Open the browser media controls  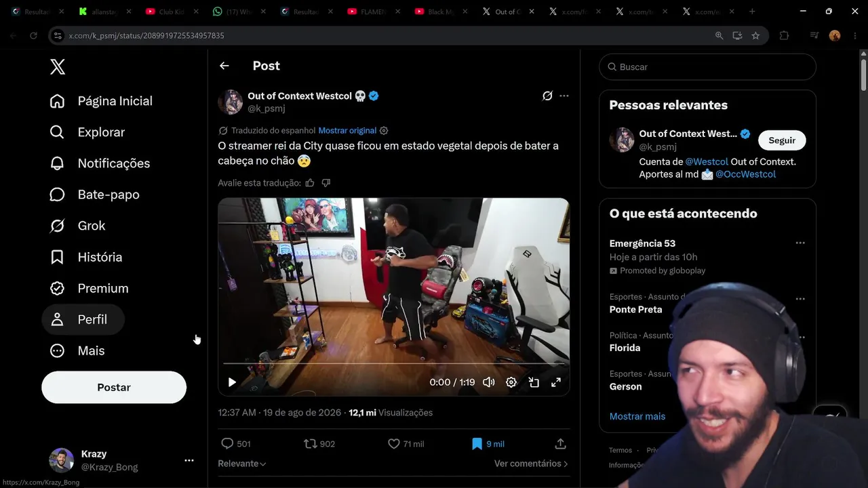click(814, 35)
